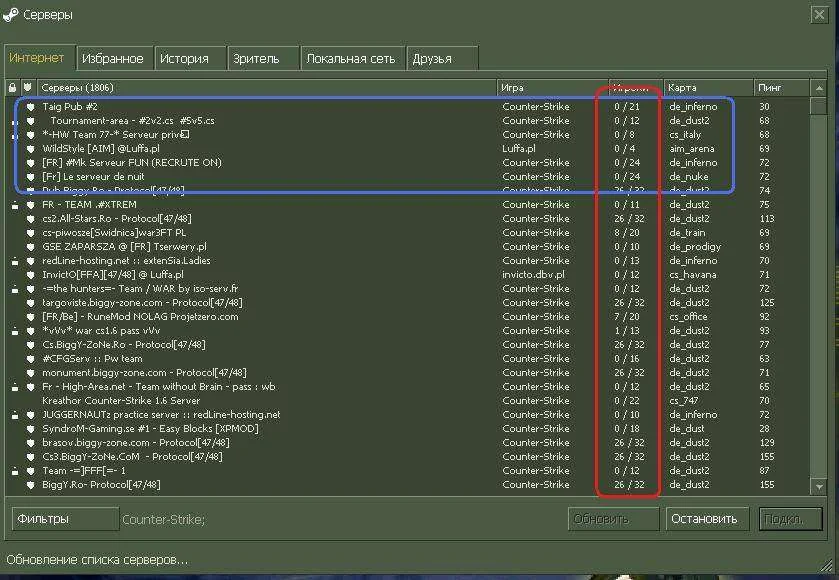Screen dimensions: 839x580
Task: Click the Подкл. connect button
Action: [790, 518]
